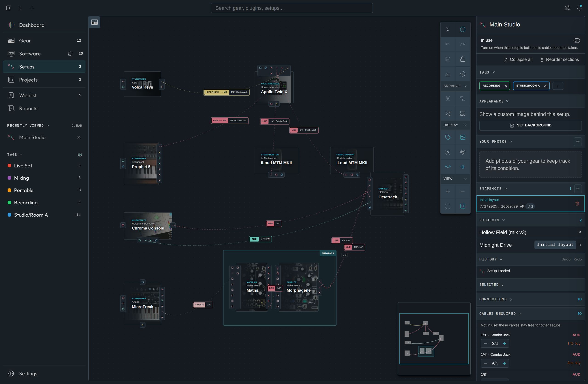Toggle the minimap icon under View

(463, 206)
